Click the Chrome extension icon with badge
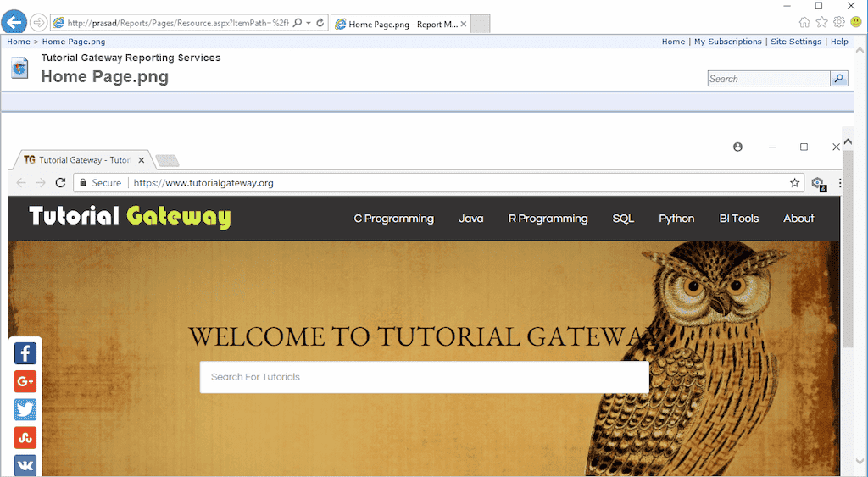 tap(818, 184)
